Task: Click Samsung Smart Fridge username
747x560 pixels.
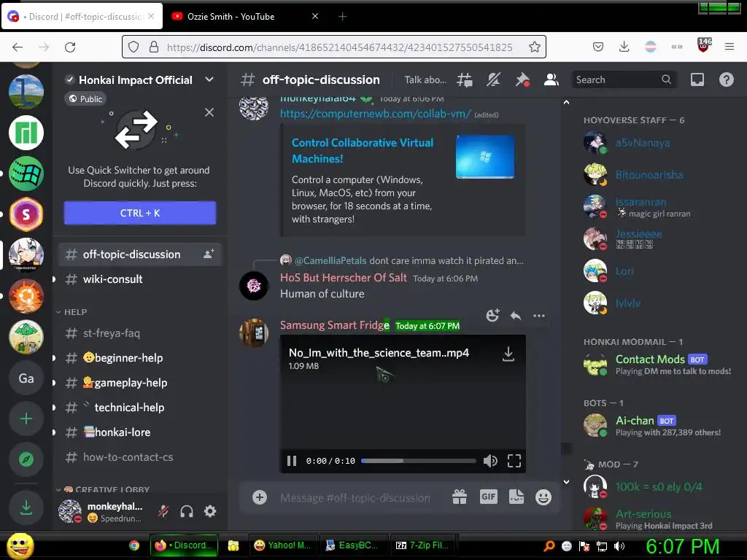Action: pyautogui.click(x=334, y=325)
